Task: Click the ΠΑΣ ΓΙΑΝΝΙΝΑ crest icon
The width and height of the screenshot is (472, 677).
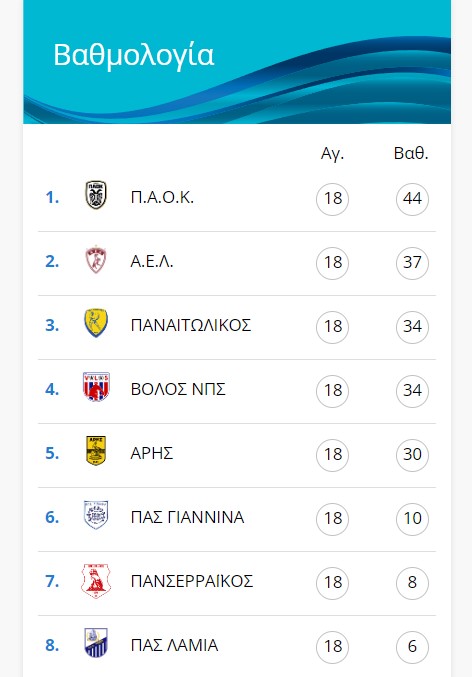Action: pos(96,515)
